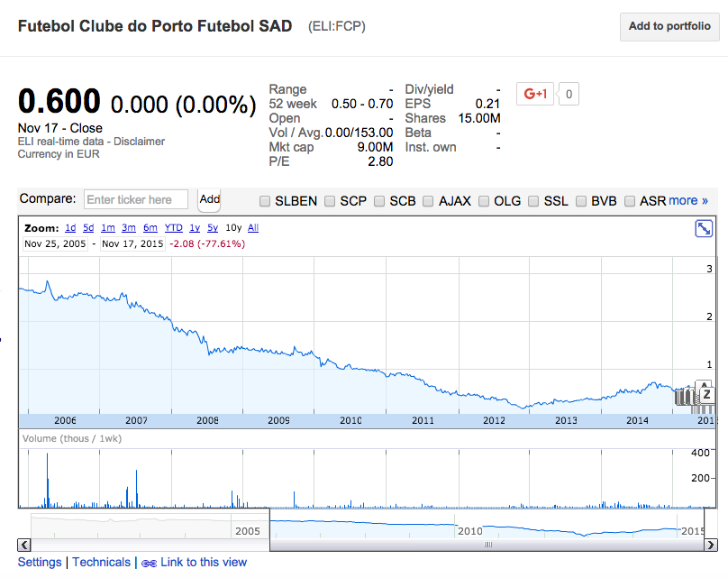This screenshot has width=728, height=578.
Task: Toggle the OLG comparison checkbox
Action: (x=484, y=201)
